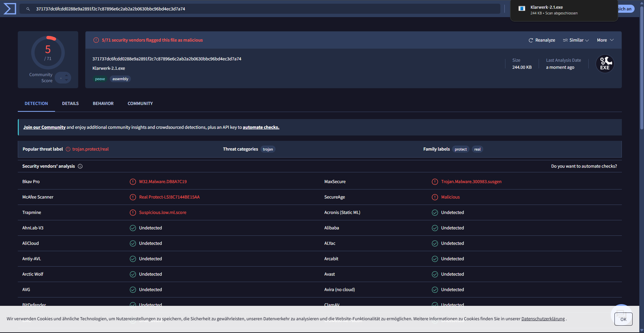Click Do you want to automate checks?

[584, 166]
